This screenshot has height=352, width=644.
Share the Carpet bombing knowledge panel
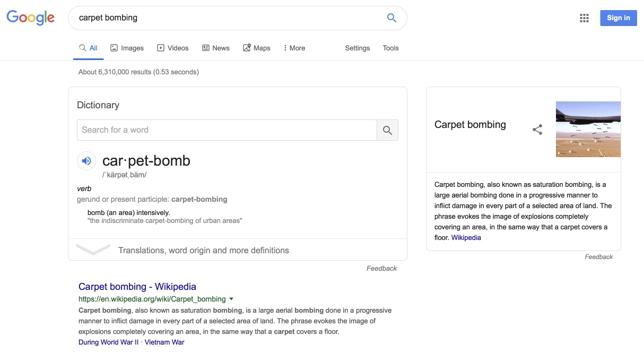click(537, 130)
